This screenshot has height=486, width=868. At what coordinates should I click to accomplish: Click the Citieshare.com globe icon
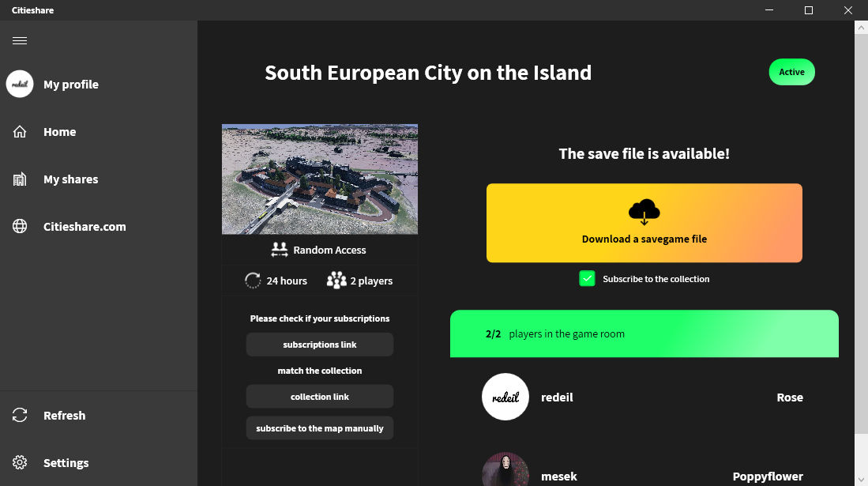[20, 227]
